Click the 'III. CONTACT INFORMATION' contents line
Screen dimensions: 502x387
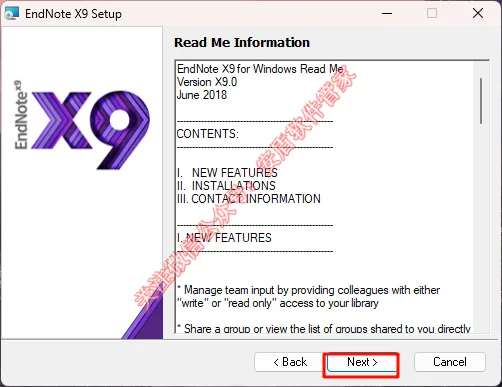249,199
